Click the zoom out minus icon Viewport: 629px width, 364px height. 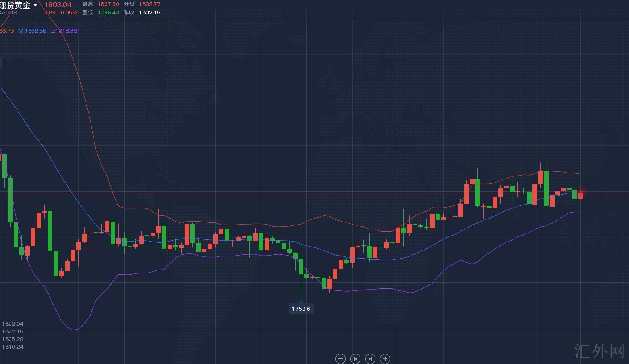[340, 359]
